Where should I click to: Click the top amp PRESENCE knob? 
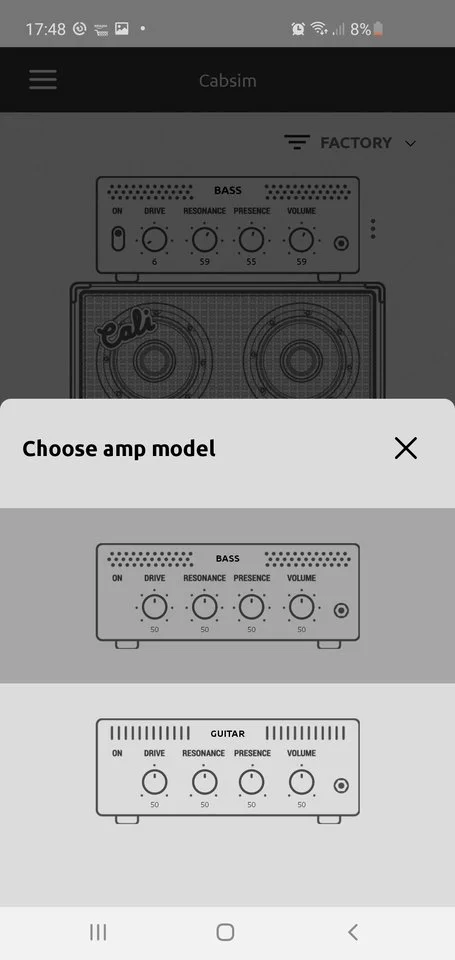tap(251, 239)
